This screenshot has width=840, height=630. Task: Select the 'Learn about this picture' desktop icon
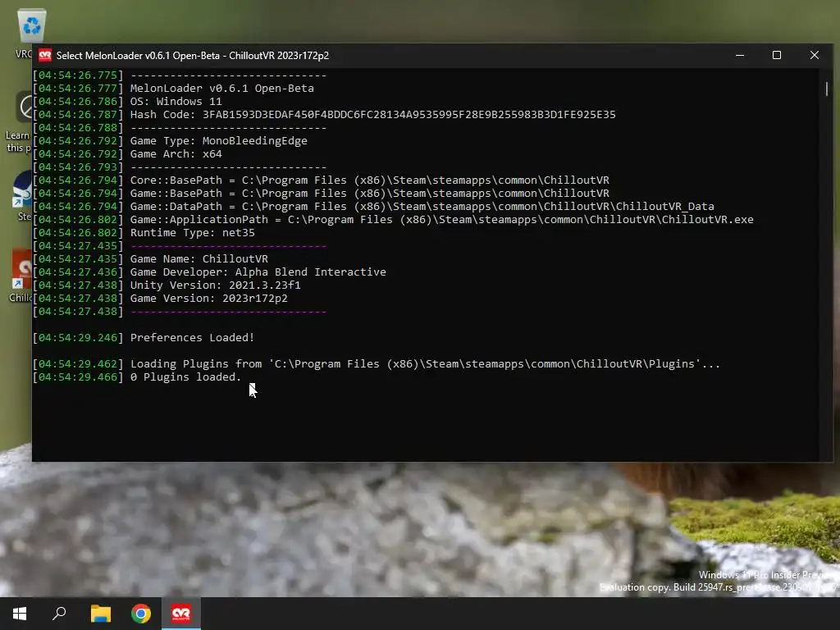point(20,122)
